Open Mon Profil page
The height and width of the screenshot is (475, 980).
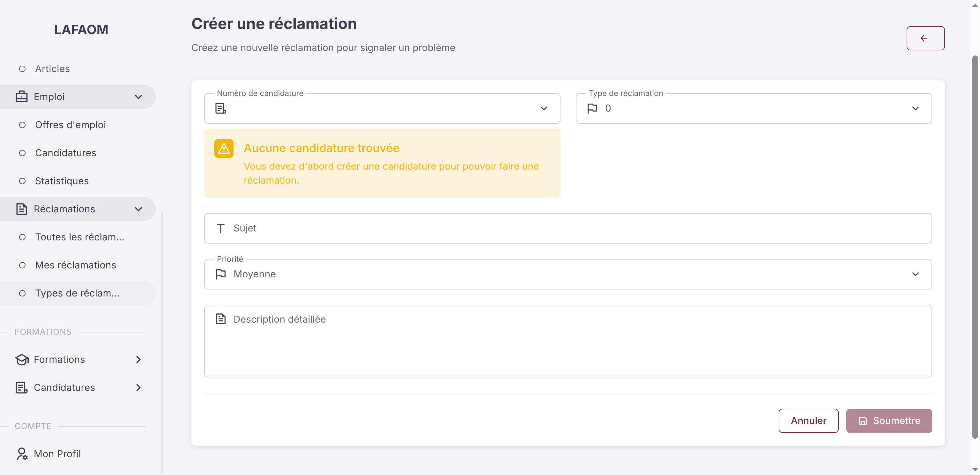tap(78, 454)
